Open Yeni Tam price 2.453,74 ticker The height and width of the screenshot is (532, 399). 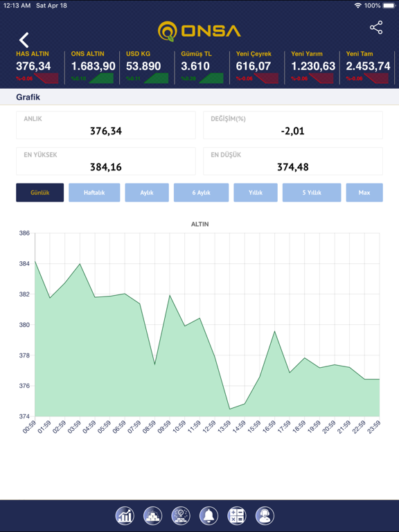(368, 66)
